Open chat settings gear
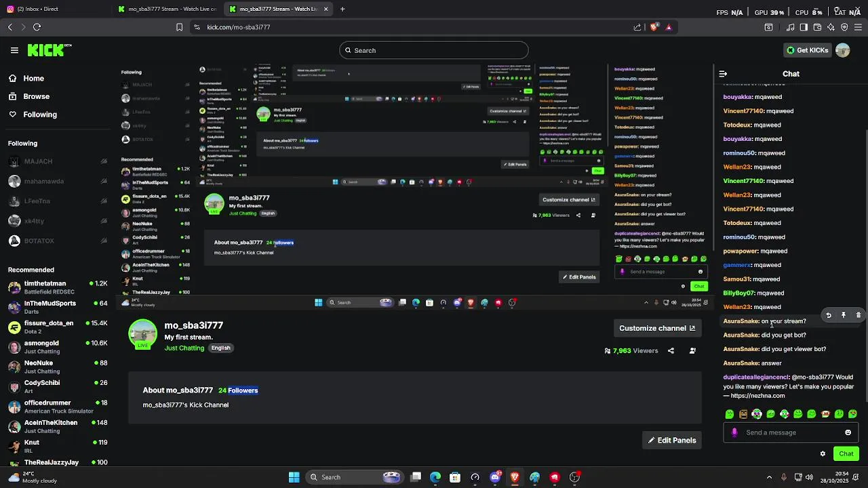Screen dimensions: 868x488 coord(823,454)
